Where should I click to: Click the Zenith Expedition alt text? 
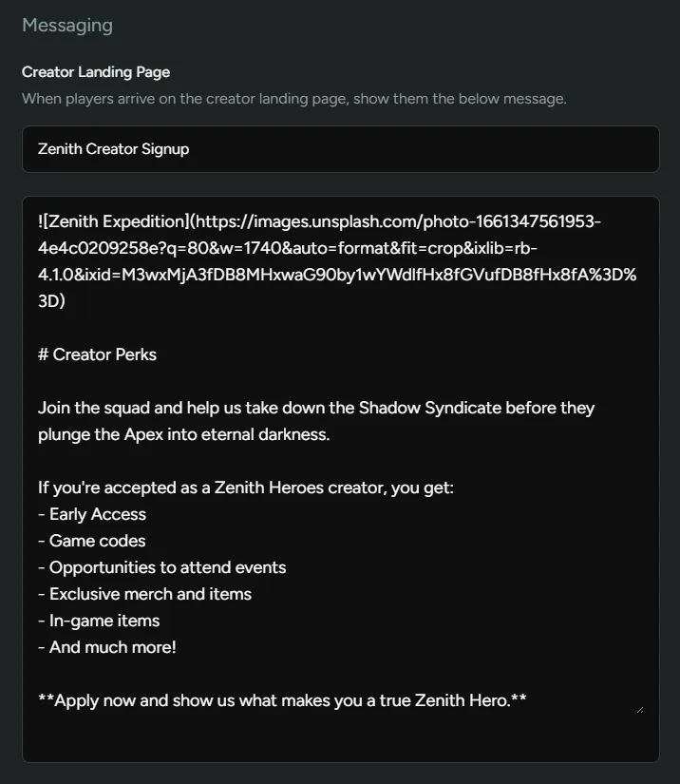(x=107, y=220)
